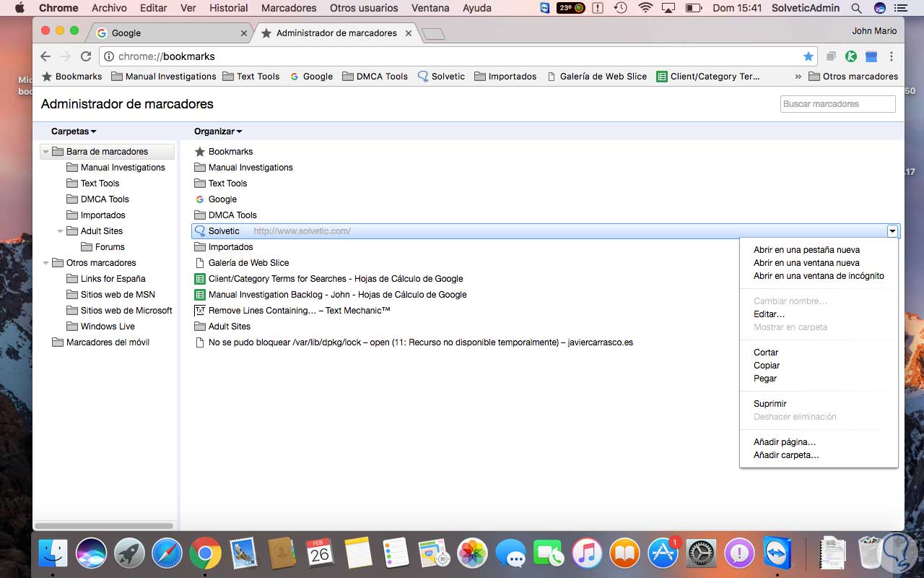Launch Siri from the dock
The height and width of the screenshot is (578, 924).
tap(91, 554)
